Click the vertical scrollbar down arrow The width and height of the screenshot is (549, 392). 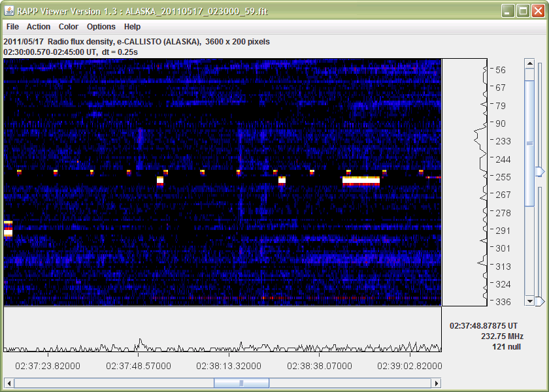point(529,301)
